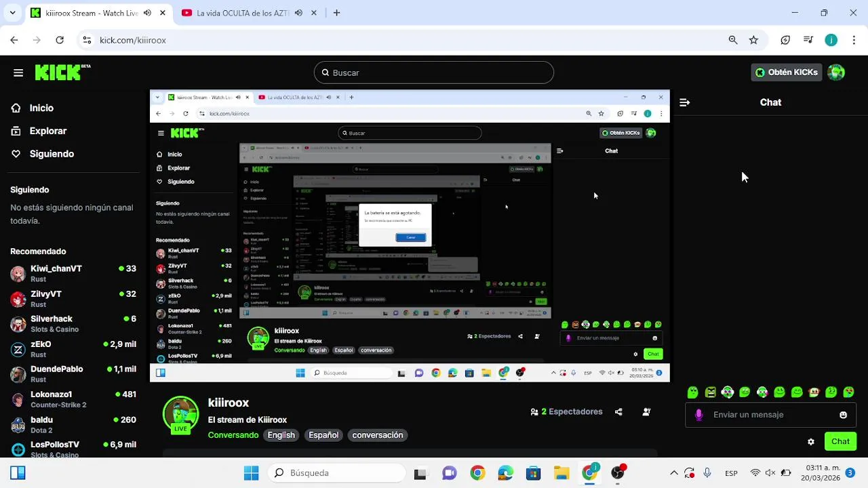
Task: Mute audio on La vida OCULTA tab
Action: pos(298,13)
